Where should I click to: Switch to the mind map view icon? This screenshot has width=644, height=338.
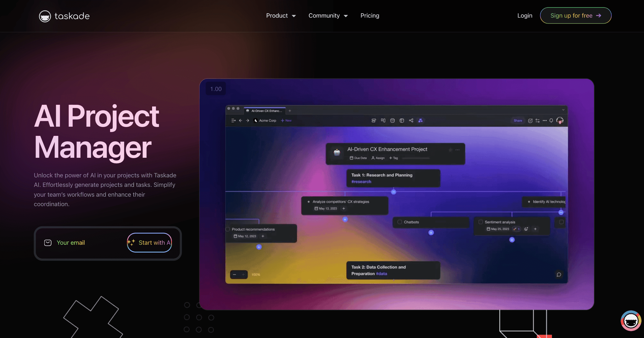pyautogui.click(x=411, y=121)
